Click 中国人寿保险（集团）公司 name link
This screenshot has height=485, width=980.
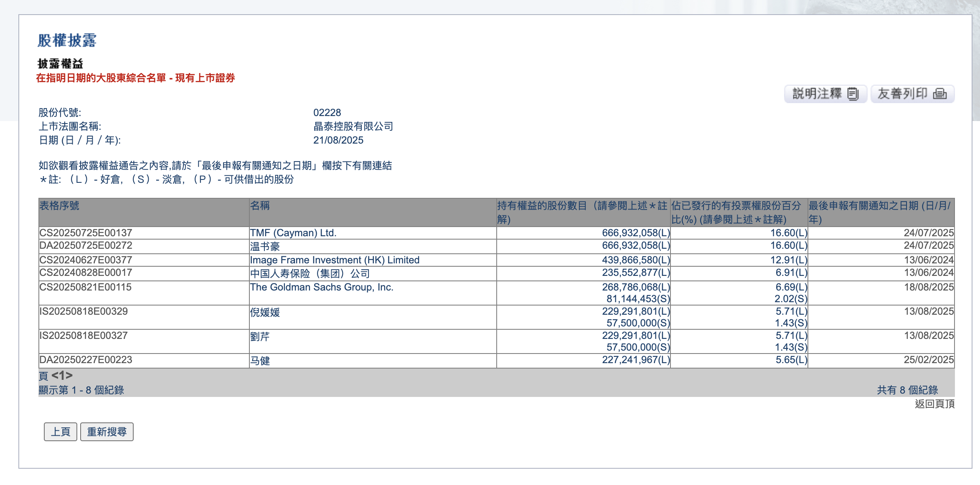pos(310,273)
